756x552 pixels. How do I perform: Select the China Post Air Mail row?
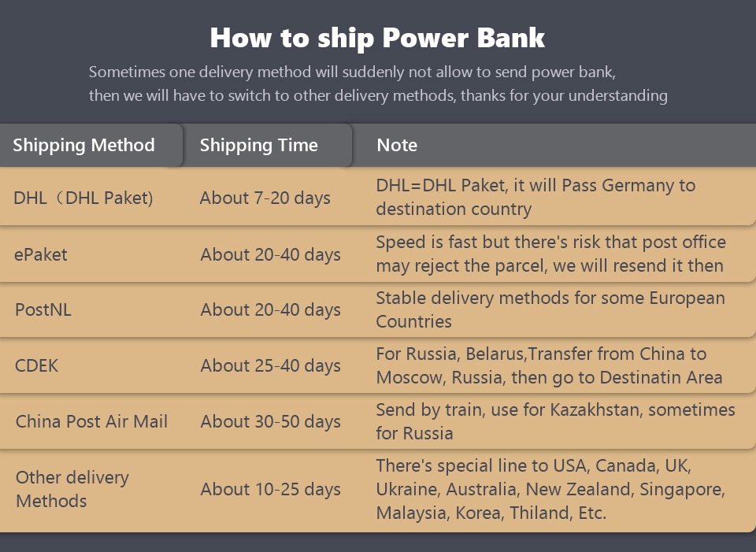click(x=91, y=422)
